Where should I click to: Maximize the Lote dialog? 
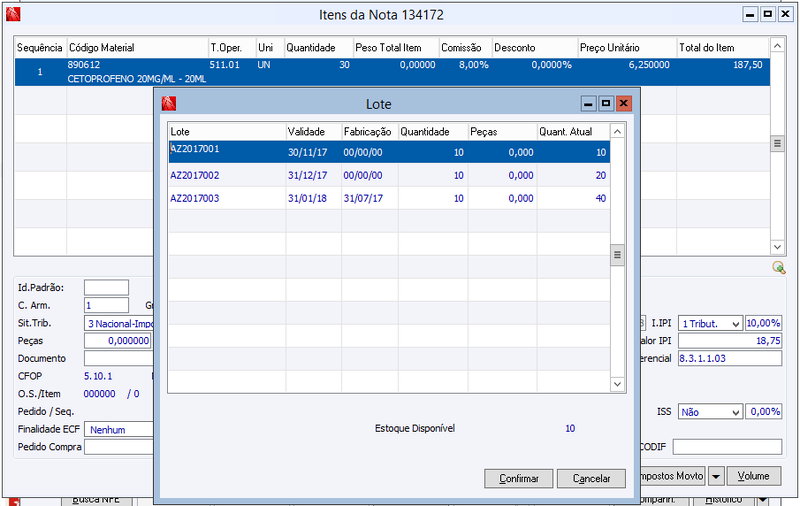pos(606,104)
